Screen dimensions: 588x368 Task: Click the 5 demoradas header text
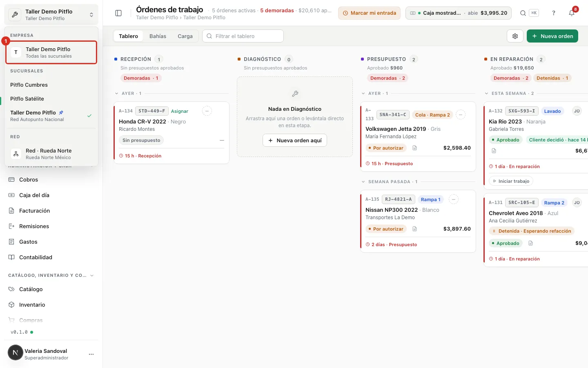click(277, 11)
